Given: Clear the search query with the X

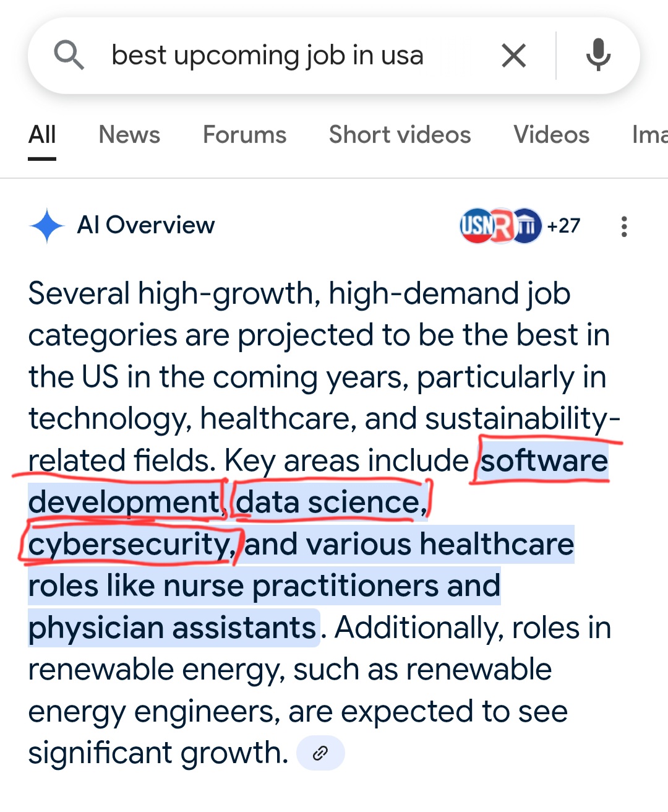Looking at the screenshot, I should [513, 56].
